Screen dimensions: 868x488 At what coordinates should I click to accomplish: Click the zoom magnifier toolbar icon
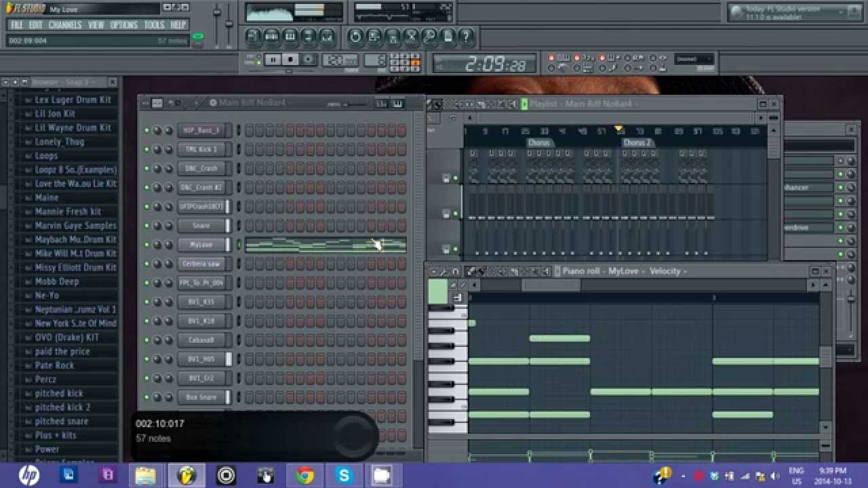point(429,36)
